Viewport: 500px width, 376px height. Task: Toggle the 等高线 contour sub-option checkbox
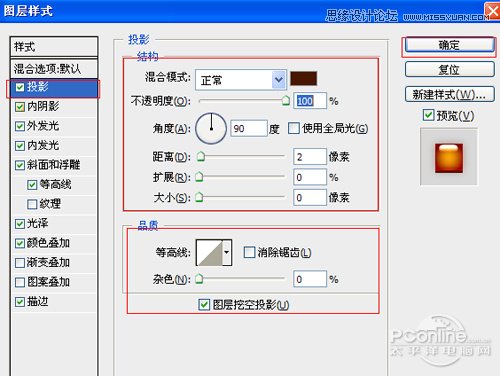(x=32, y=185)
